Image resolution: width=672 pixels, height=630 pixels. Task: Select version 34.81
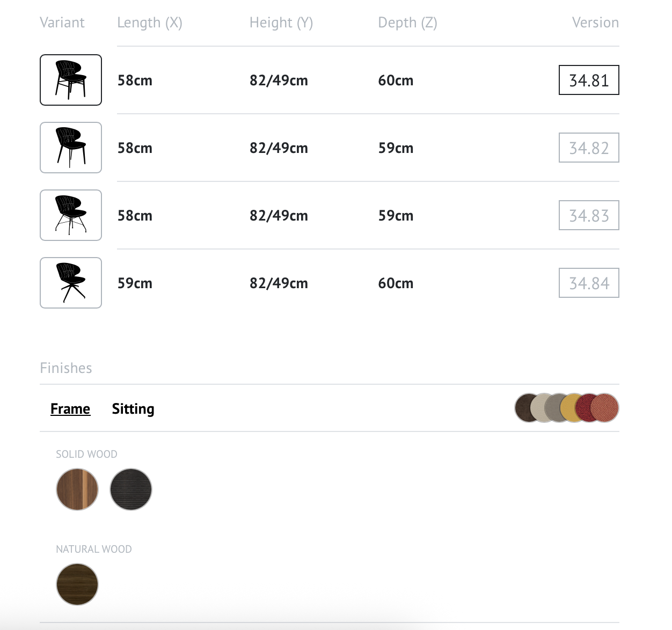[x=589, y=80]
